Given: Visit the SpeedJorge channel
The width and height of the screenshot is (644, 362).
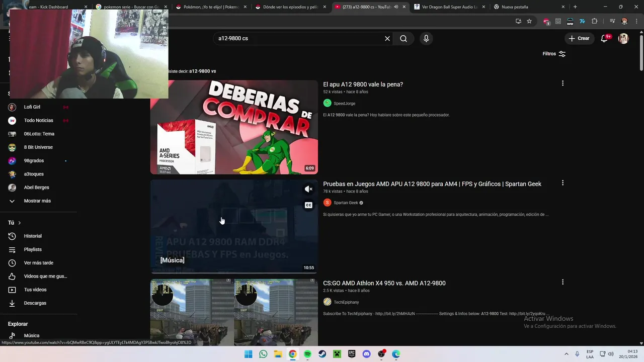Looking at the screenshot, I should tap(344, 104).
